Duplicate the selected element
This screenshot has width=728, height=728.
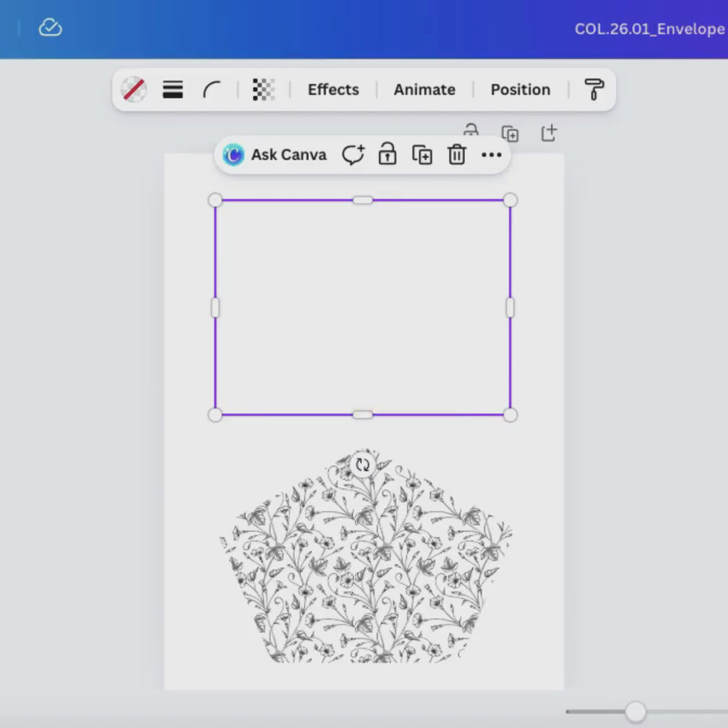[x=422, y=154]
